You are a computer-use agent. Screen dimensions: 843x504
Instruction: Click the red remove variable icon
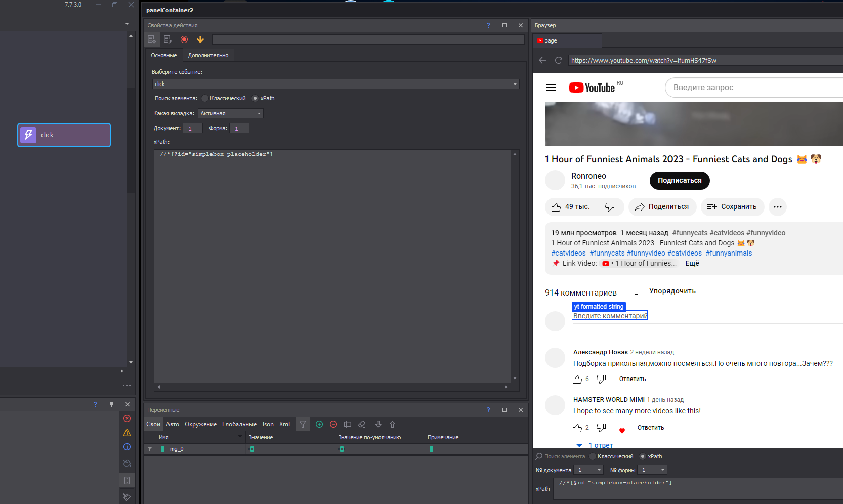pyautogui.click(x=333, y=424)
